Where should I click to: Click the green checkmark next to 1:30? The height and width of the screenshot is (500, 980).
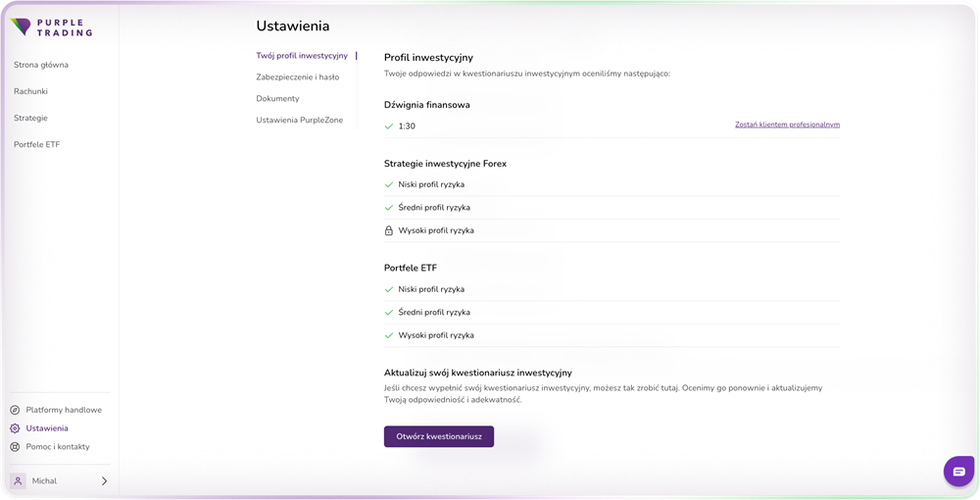pyautogui.click(x=389, y=126)
